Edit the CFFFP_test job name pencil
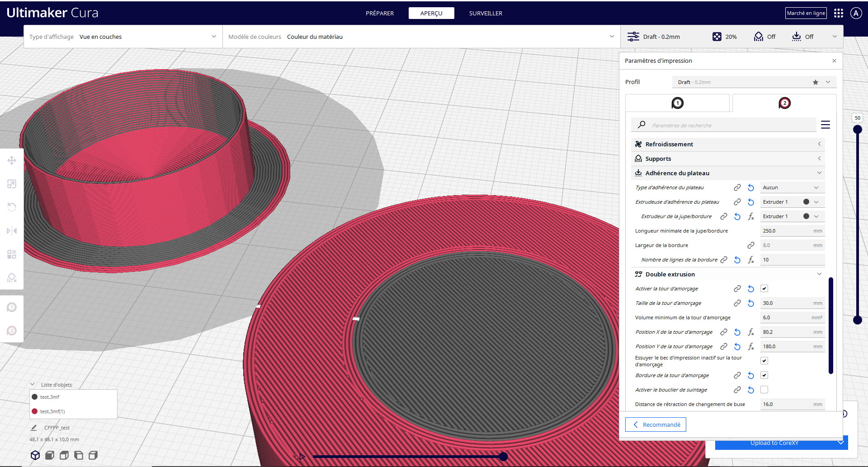Image resolution: width=868 pixels, height=467 pixels. (x=33, y=427)
